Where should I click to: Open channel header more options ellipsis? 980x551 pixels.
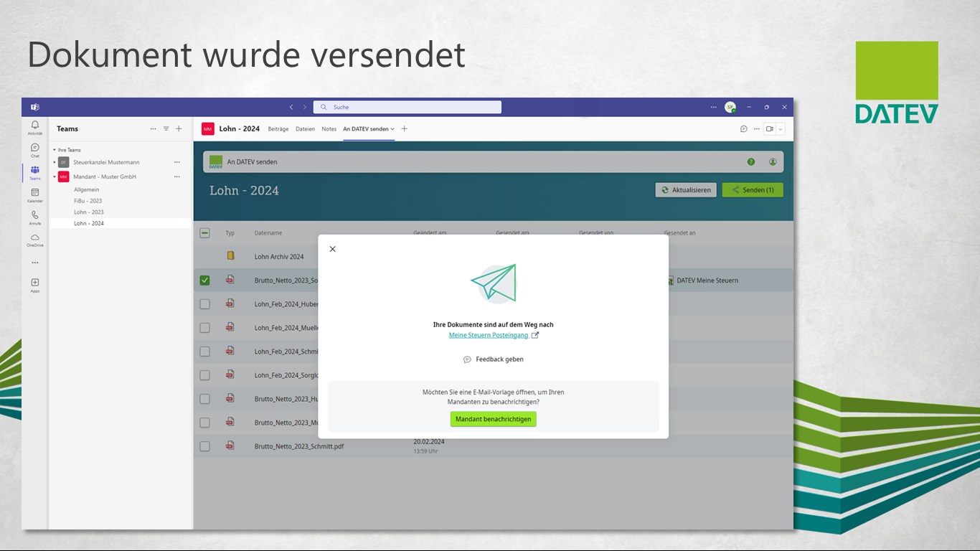(x=756, y=129)
